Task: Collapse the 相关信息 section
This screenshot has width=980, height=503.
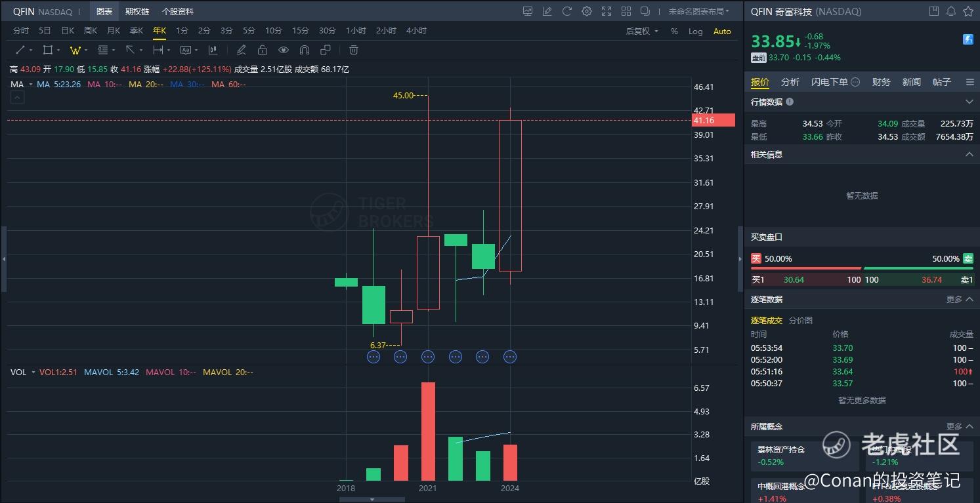Action: pyautogui.click(x=969, y=154)
